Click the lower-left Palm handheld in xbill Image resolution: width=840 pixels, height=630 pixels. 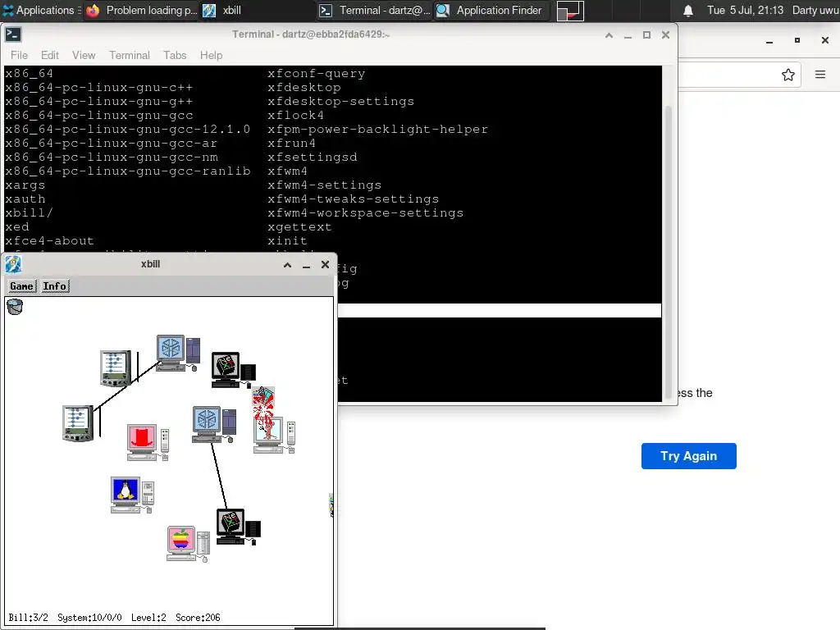78,423
